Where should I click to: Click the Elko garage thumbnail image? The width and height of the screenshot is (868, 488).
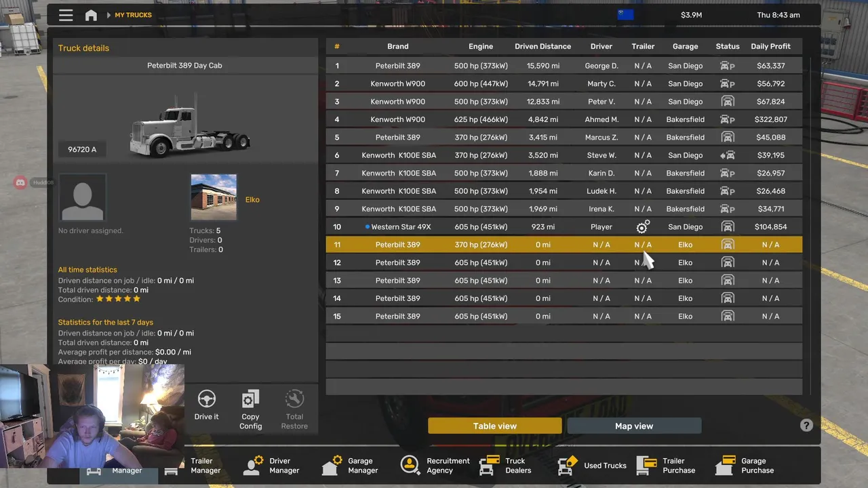214,197
